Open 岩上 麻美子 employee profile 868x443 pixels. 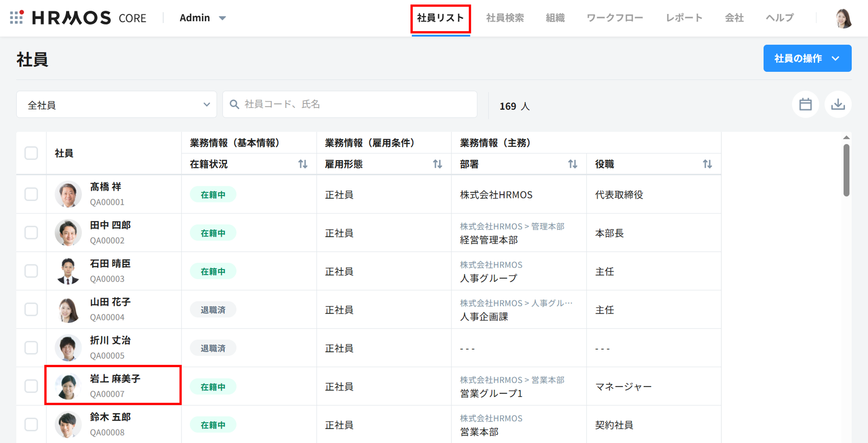click(x=115, y=379)
